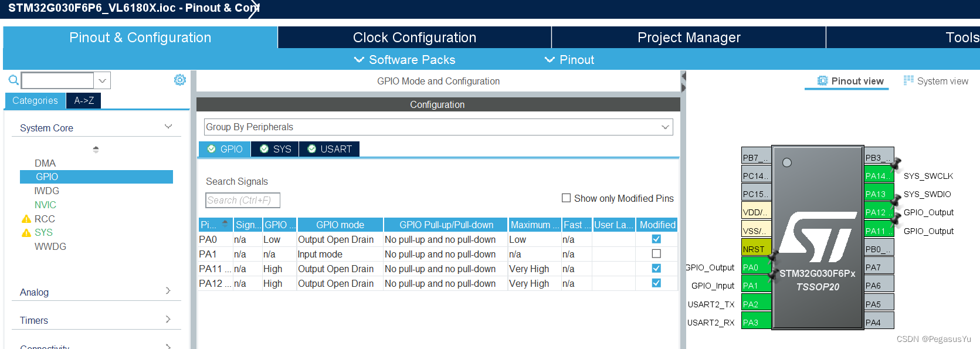Select Pinout & Configuration tab
Viewport: 980px width, 349px height.
pos(140,38)
